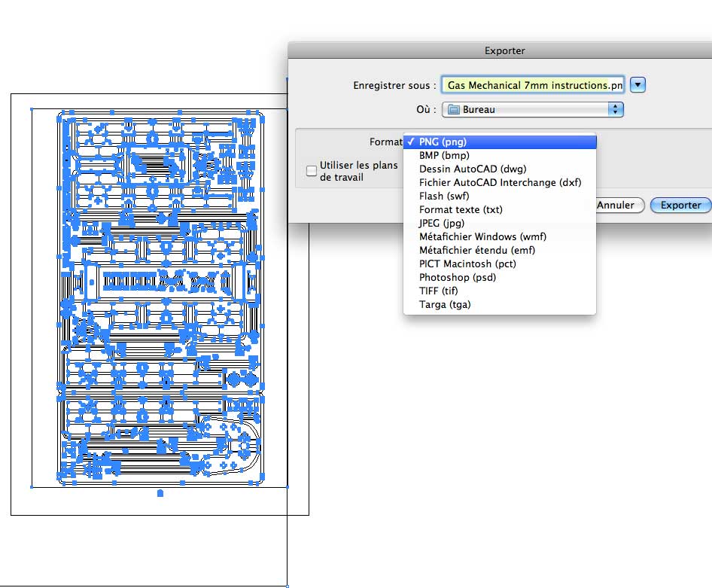
Task: Click the Exporter dialog title bar
Action: point(500,50)
